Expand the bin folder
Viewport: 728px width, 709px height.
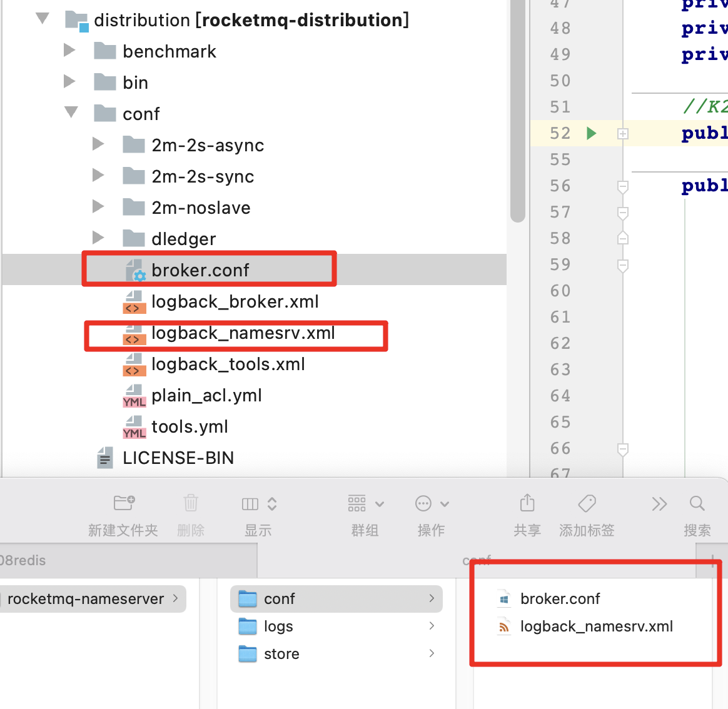click(69, 81)
